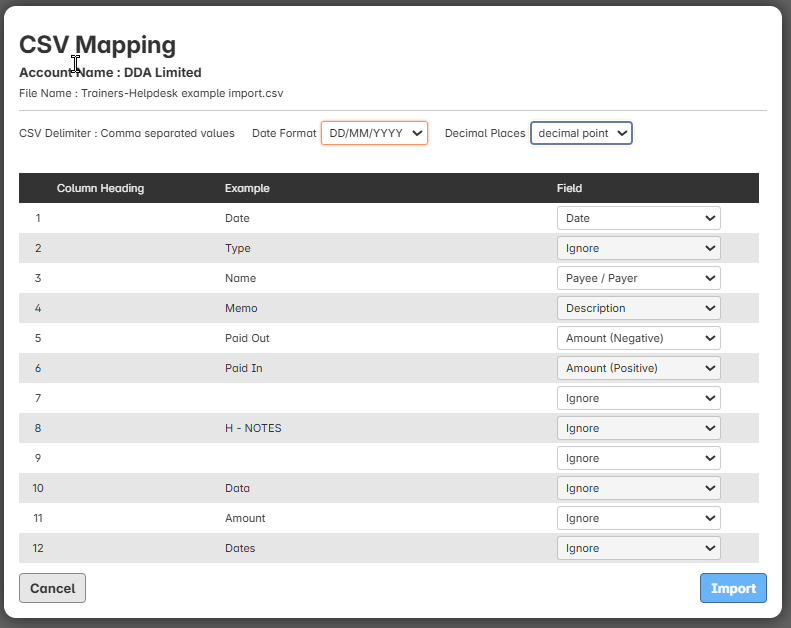Viewport: 791px width, 628px height.
Task: Open Field dropdown for H - NOTES row
Action: click(639, 428)
